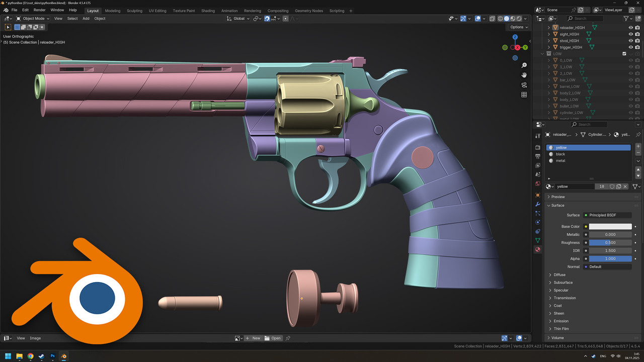
Task: Collapse the Surface panel
Action: [x=548, y=205]
